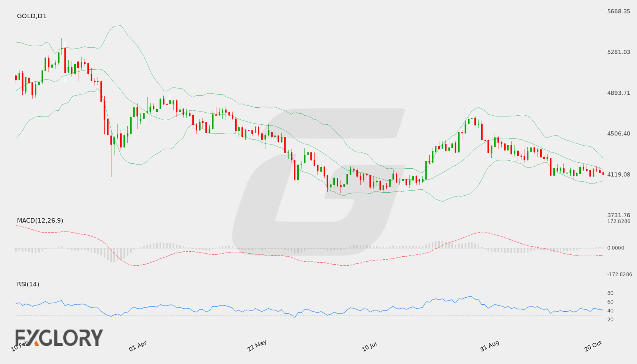Screen dimensions: 637x364
Task: Click the 4119.08 price label
Action: [618, 174]
